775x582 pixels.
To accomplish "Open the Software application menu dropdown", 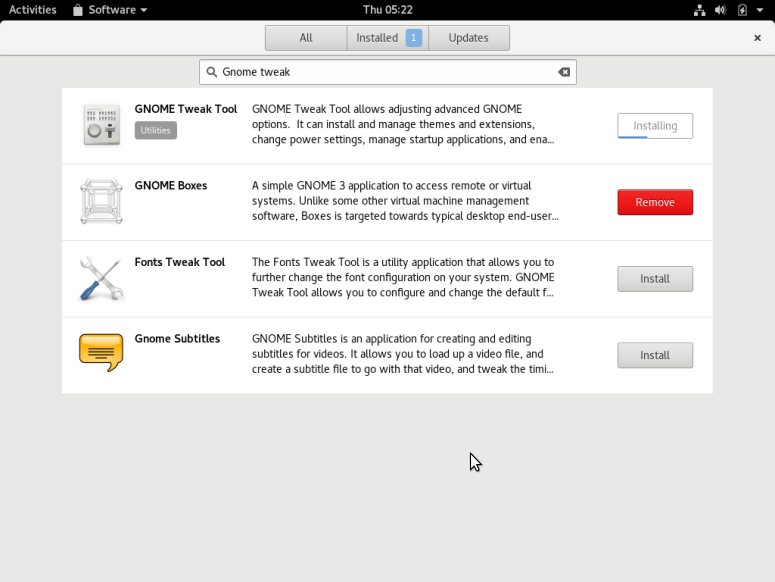I will tap(110, 10).
